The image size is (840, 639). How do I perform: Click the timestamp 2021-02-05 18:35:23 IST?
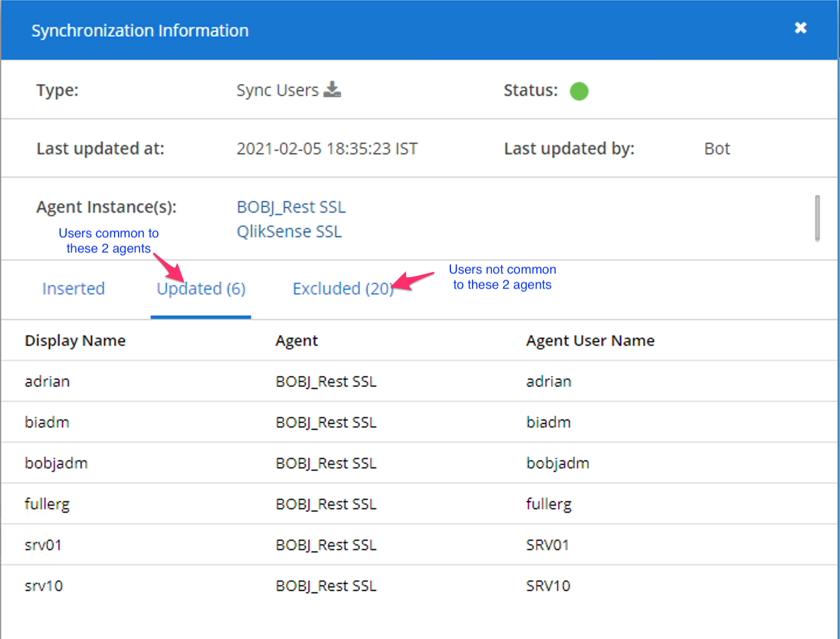[x=327, y=149]
